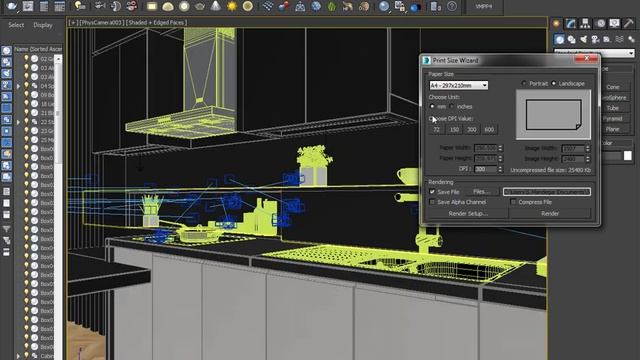Create a Cone primitive button
This screenshot has width=640, height=360.
point(613,87)
